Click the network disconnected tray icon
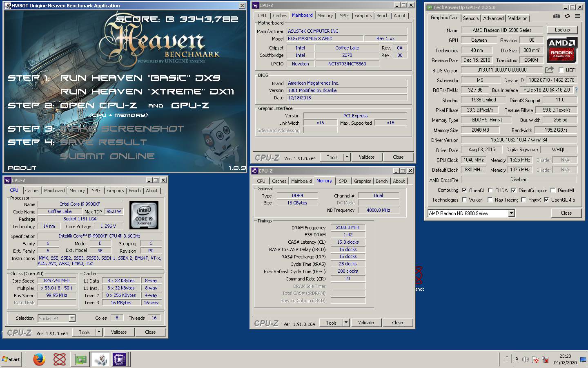 tap(545, 359)
